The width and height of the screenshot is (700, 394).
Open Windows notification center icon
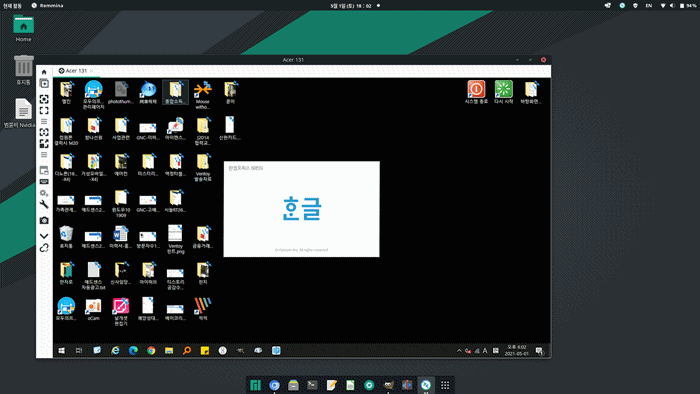539,351
